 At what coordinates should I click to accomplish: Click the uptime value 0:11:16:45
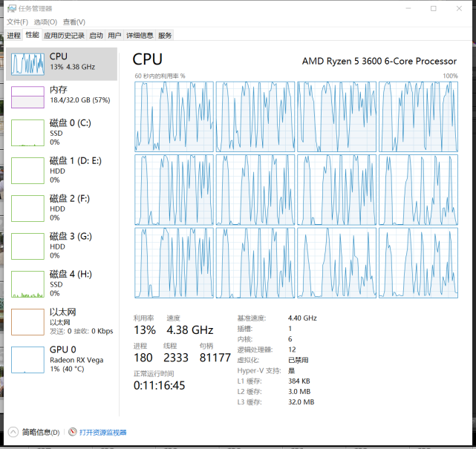click(159, 385)
